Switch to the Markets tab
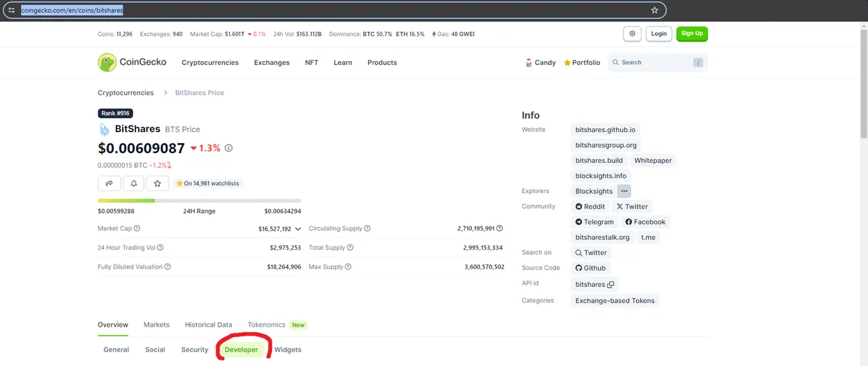Screen dimensions: 868x366 point(157,325)
